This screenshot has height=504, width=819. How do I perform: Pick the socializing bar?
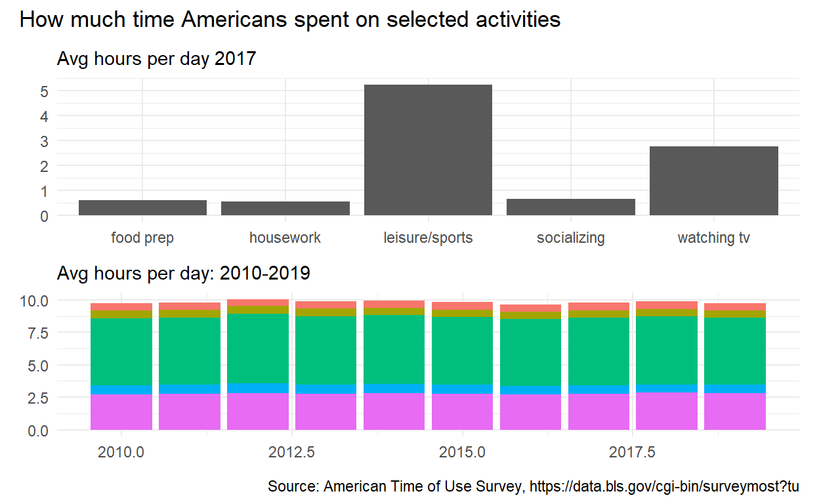coord(571,207)
